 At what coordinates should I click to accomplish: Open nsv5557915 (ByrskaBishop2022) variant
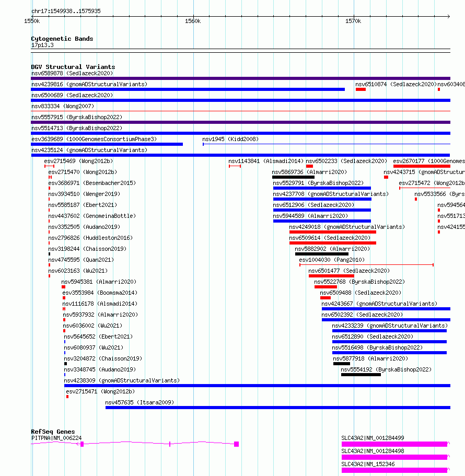coord(77,117)
